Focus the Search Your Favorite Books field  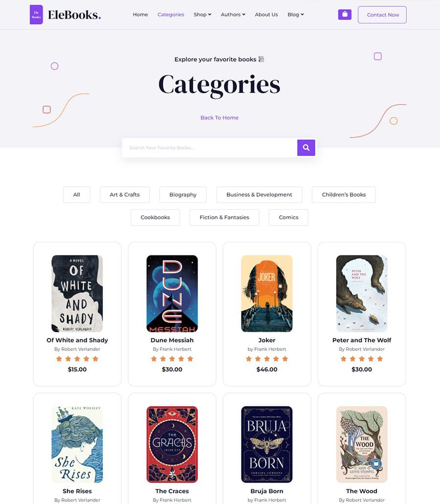tap(210, 148)
